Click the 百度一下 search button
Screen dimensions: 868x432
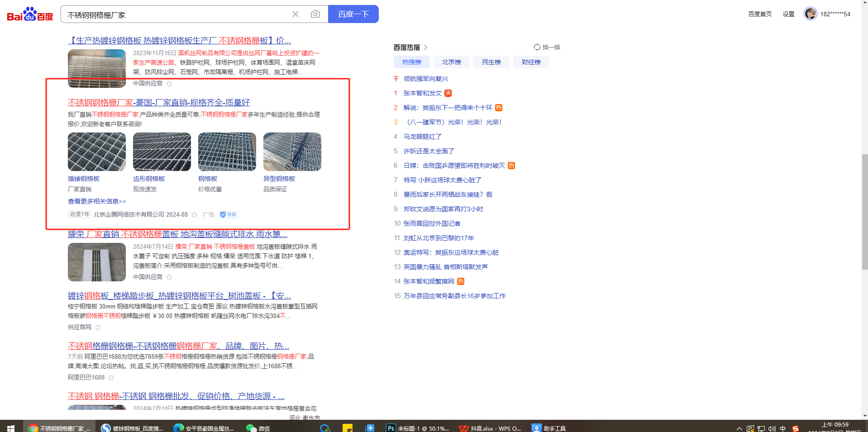point(353,14)
